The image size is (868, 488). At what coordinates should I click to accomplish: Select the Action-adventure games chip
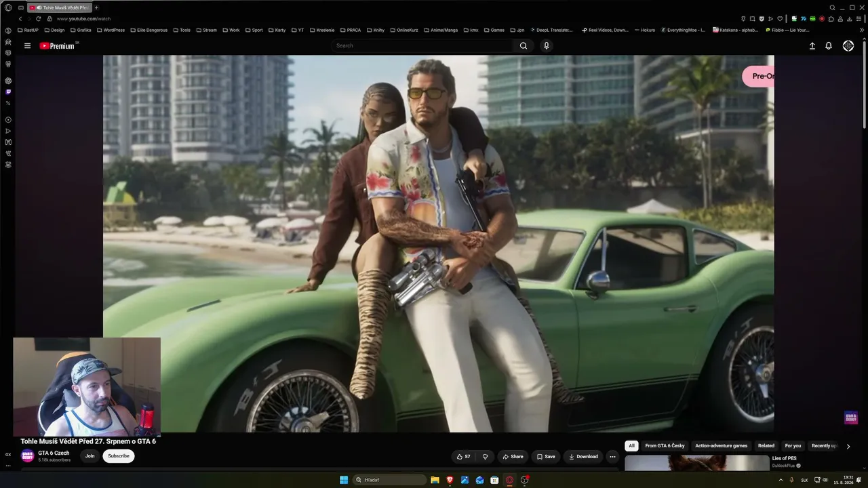coord(721,446)
